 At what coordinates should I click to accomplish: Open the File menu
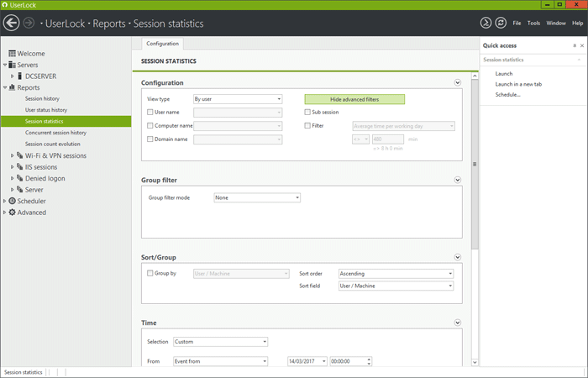(x=517, y=24)
